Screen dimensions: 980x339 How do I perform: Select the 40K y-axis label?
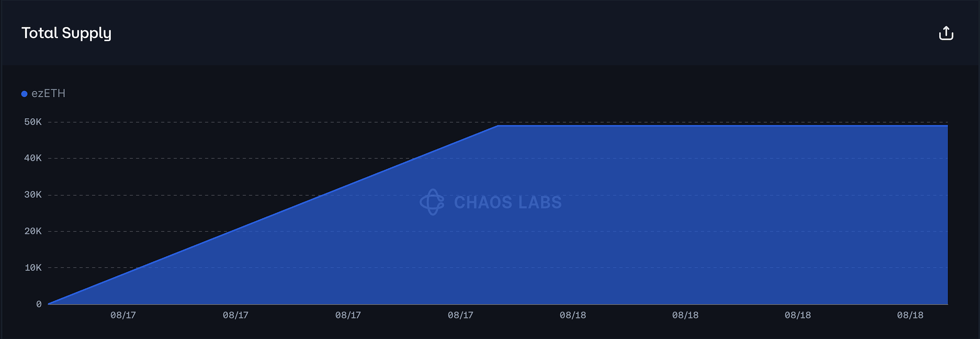coord(33,158)
